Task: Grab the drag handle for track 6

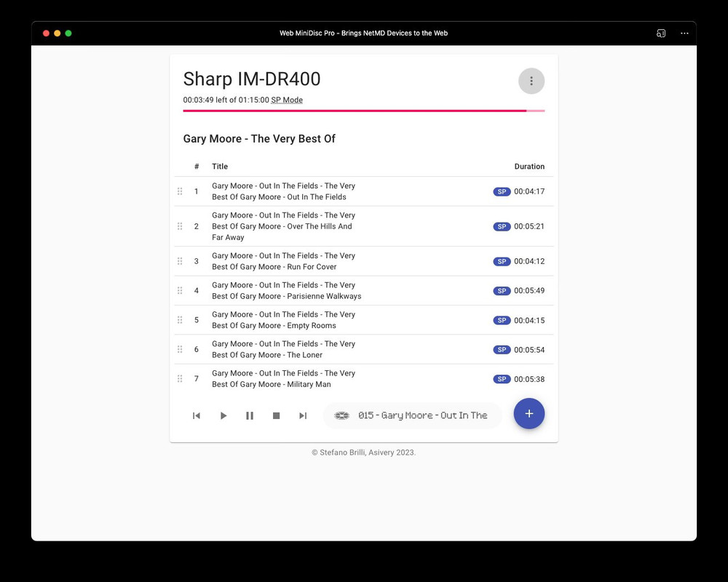Action: (x=180, y=349)
